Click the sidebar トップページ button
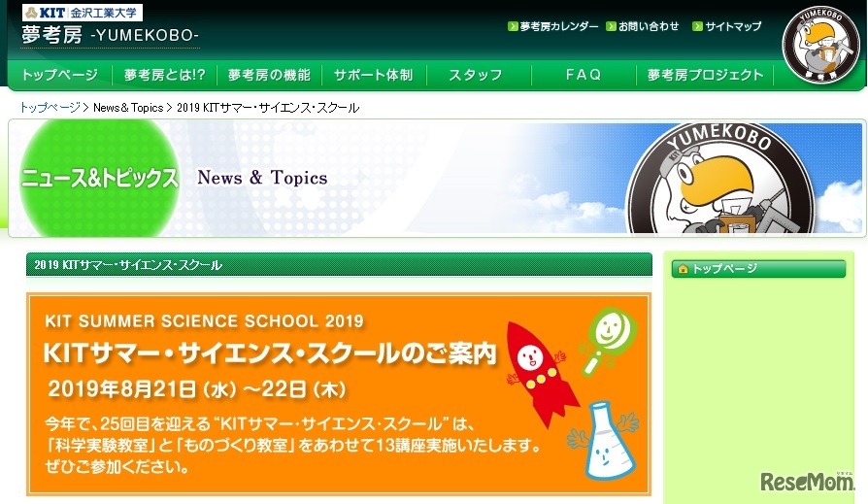Image resolution: width=868 pixels, height=504 pixels. click(x=758, y=269)
